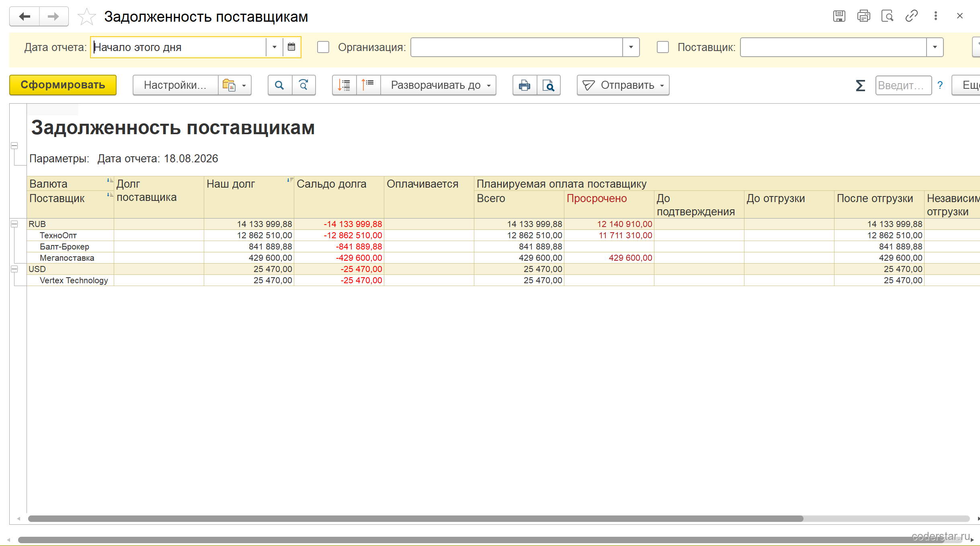Screen dimensions: 980x546
Task: Click the Сформировать button
Action: pos(63,85)
